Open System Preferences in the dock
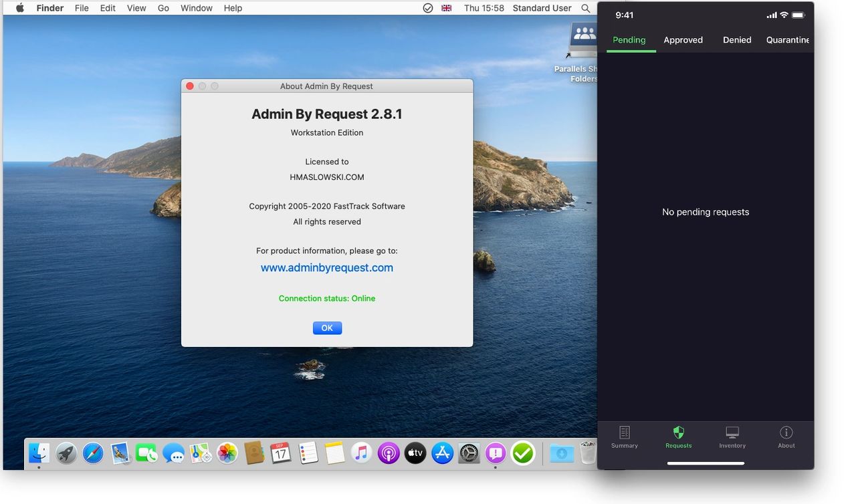 pyautogui.click(x=469, y=453)
